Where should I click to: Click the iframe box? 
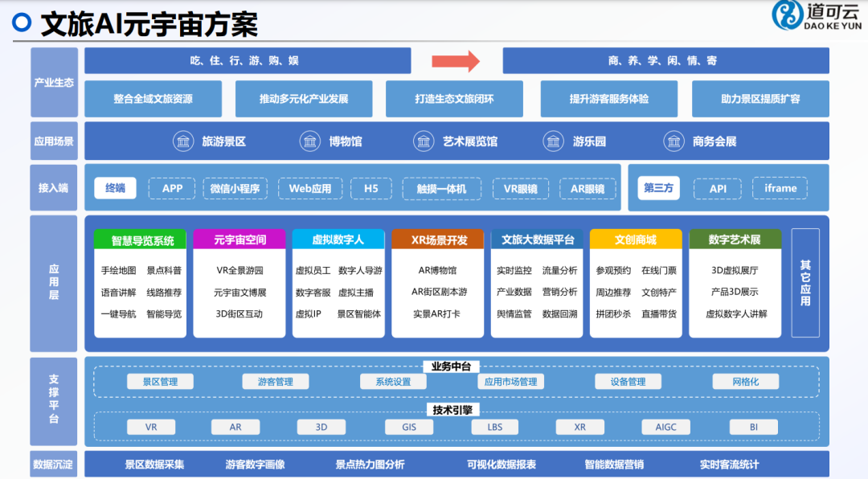coord(780,188)
